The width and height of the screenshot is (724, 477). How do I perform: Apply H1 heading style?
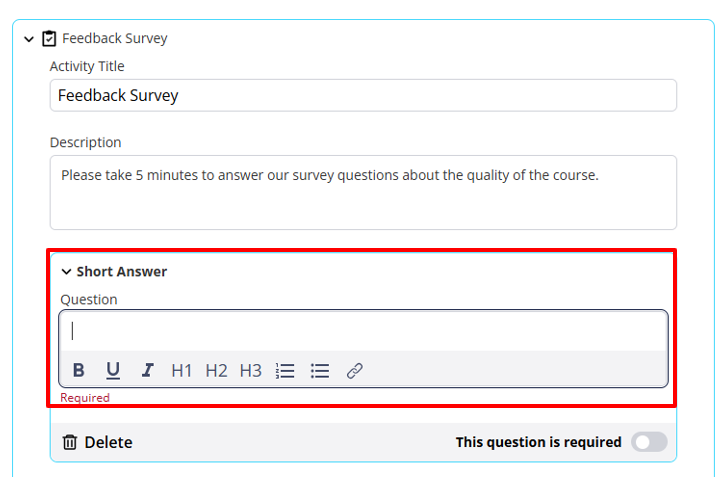point(181,370)
